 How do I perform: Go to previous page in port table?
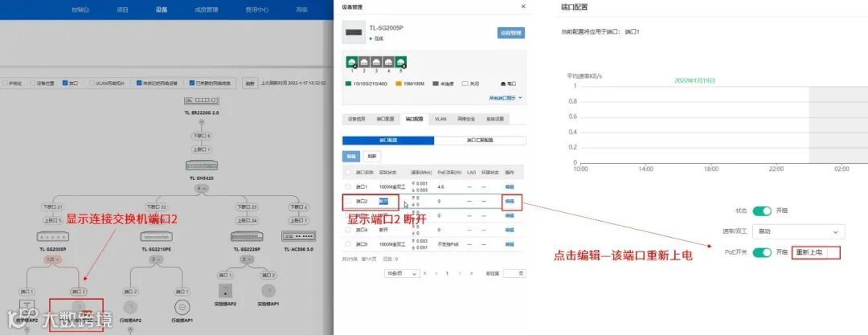coord(436,273)
